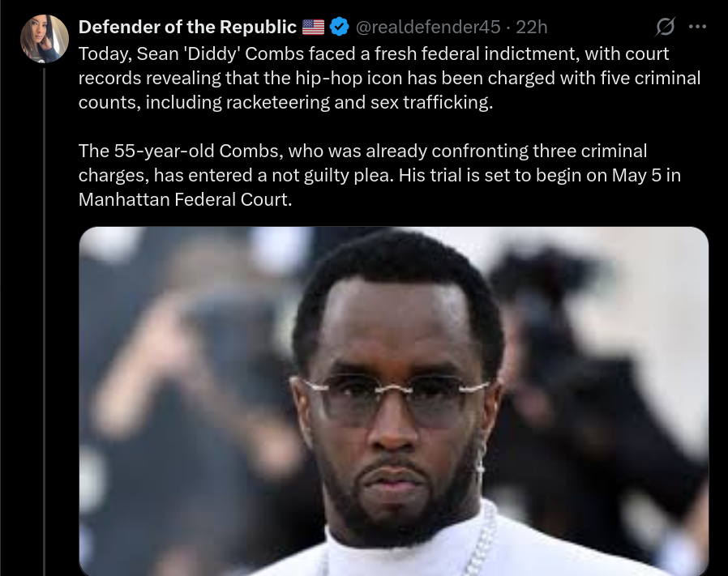Open Defender of the Republic profile name

[x=187, y=27]
